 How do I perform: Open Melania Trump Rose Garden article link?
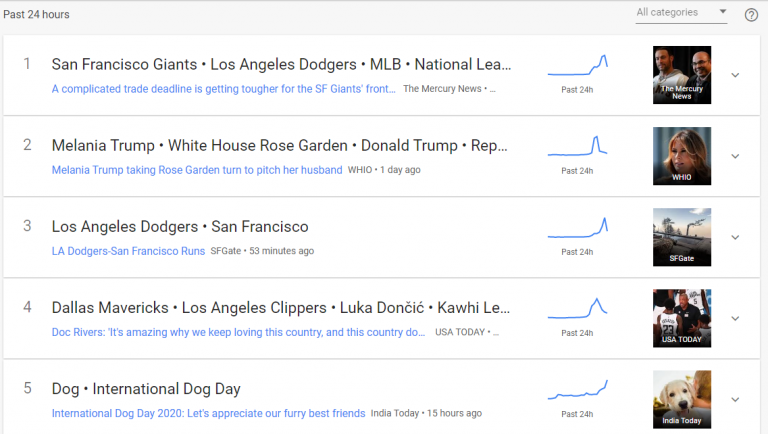click(x=197, y=170)
